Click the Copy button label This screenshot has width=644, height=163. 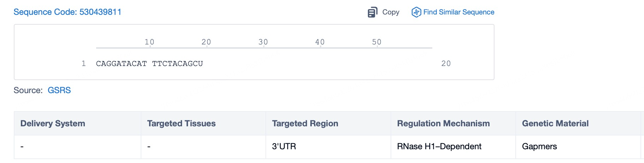tap(391, 12)
